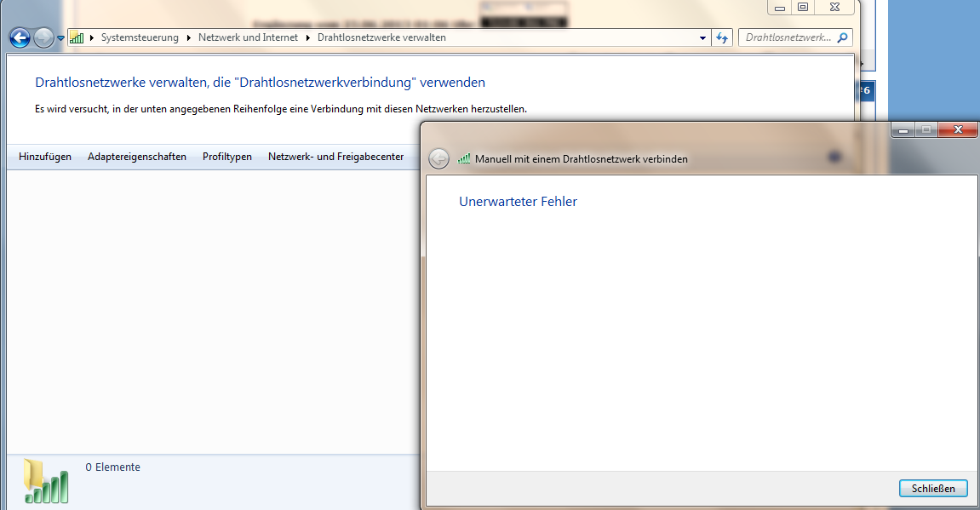980x510 pixels.
Task: Click the greyed Forward arrow in the Explorer window
Action: click(43, 38)
